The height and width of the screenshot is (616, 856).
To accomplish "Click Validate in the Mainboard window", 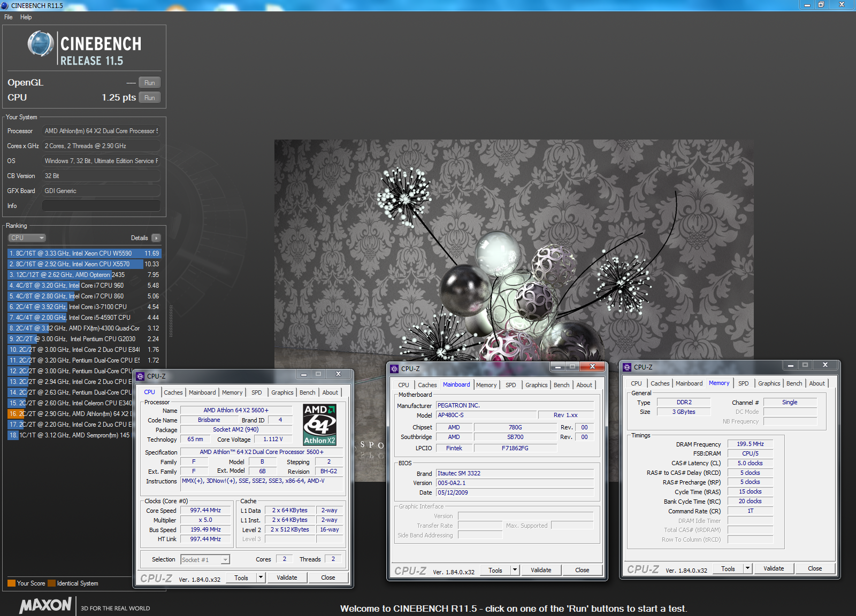I will point(541,570).
